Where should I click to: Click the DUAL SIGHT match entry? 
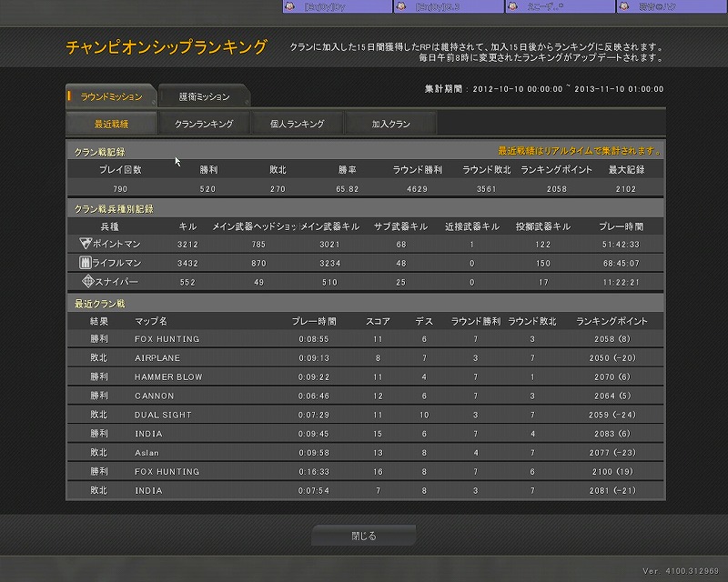364,415
